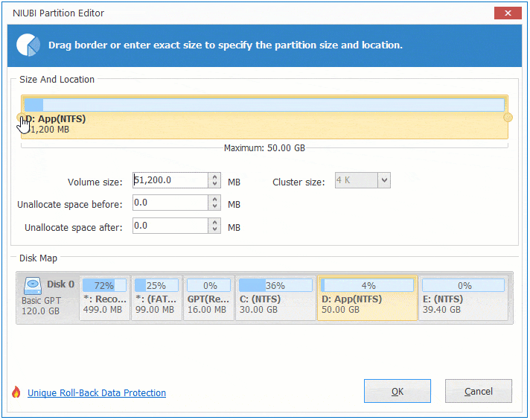The image size is (530, 420).
Task: Confirm changes with the OK button
Action: [397, 391]
